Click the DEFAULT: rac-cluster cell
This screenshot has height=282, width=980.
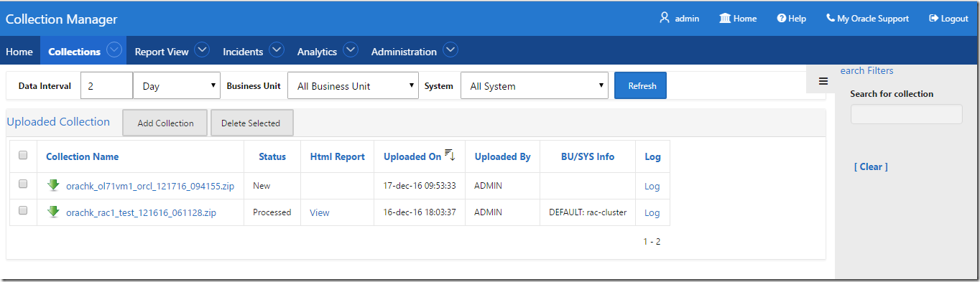coord(588,212)
